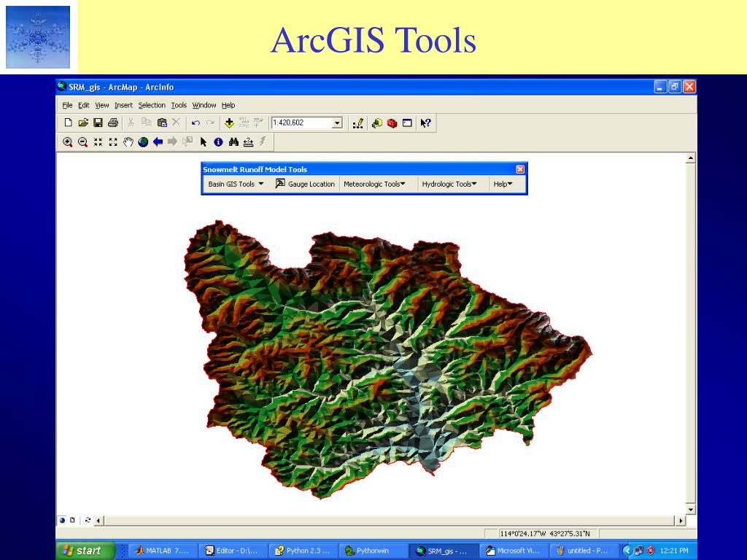The image size is (747, 560).
Task: Open the Edit menu
Action: (84, 105)
